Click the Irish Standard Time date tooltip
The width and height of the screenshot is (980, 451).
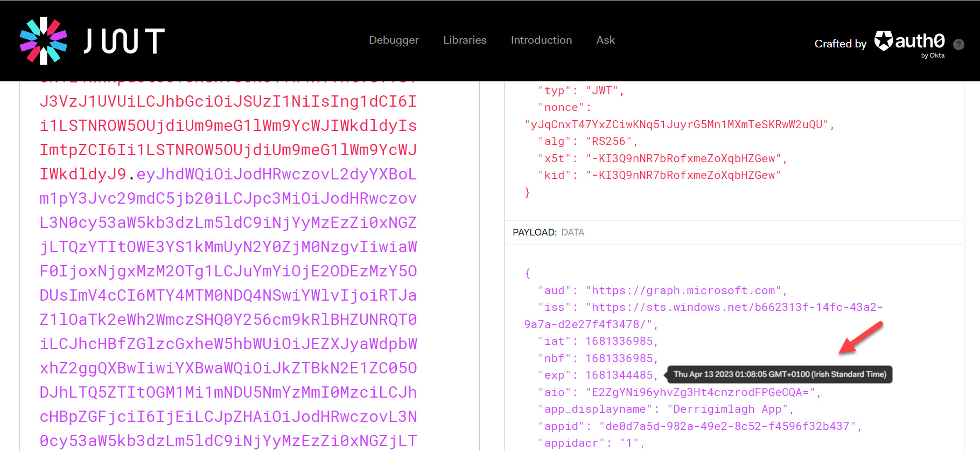pyautogui.click(x=779, y=374)
